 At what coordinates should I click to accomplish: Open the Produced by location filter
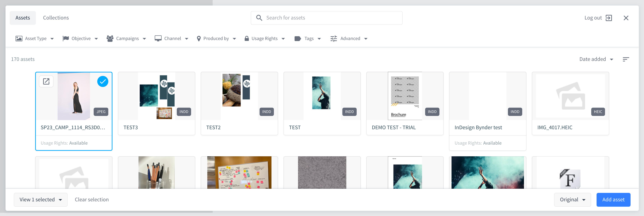coord(216,38)
